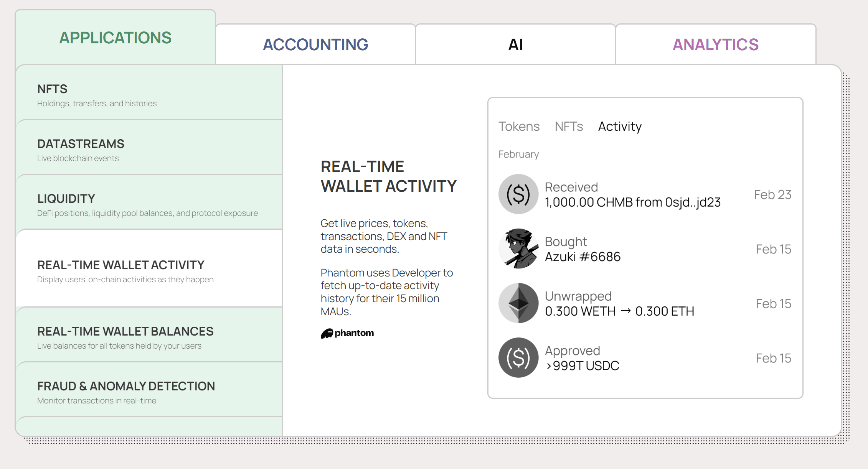Click the Azuki #6686 NFT avatar
The width and height of the screenshot is (868, 469).
click(518, 248)
